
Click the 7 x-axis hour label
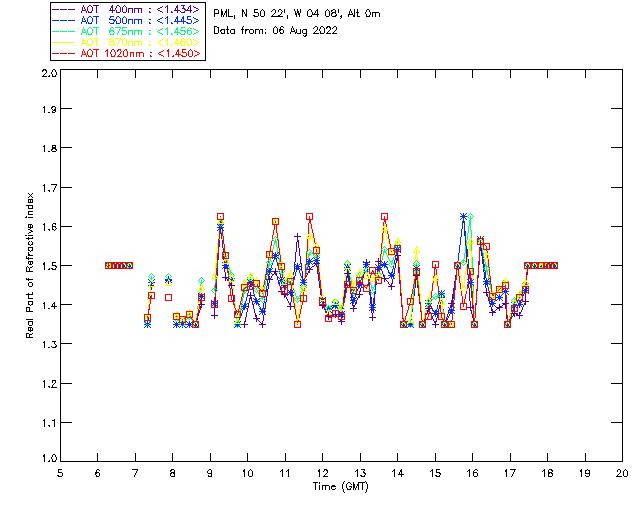[x=135, y=473]
